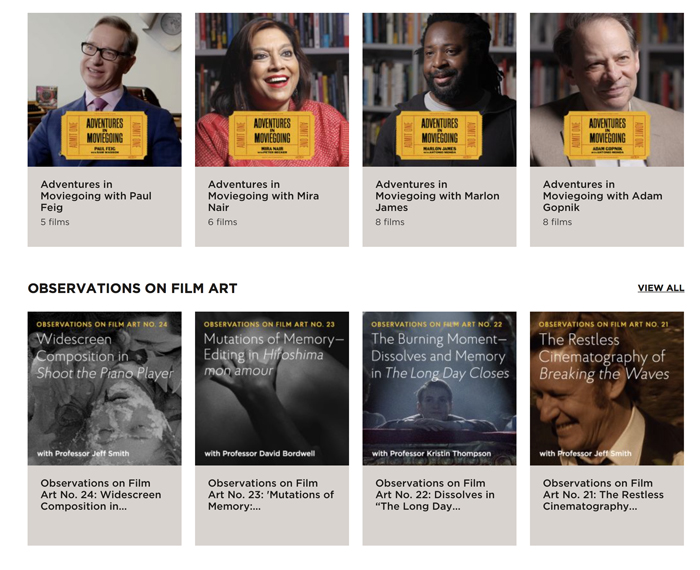The image size is (700, 570).
Task: Open "Observations on Film Art No. 22" title
Action: pyautogui.click(x=434, y=494)
